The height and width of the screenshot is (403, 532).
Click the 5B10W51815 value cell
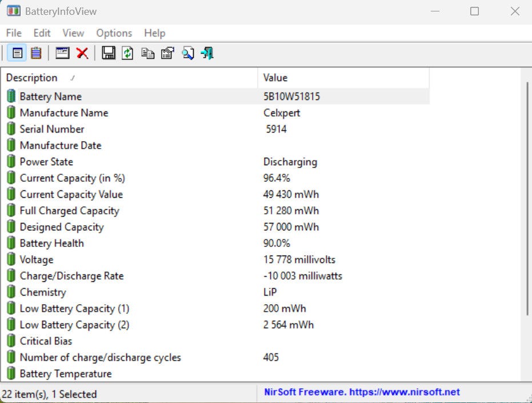(291, 97)
